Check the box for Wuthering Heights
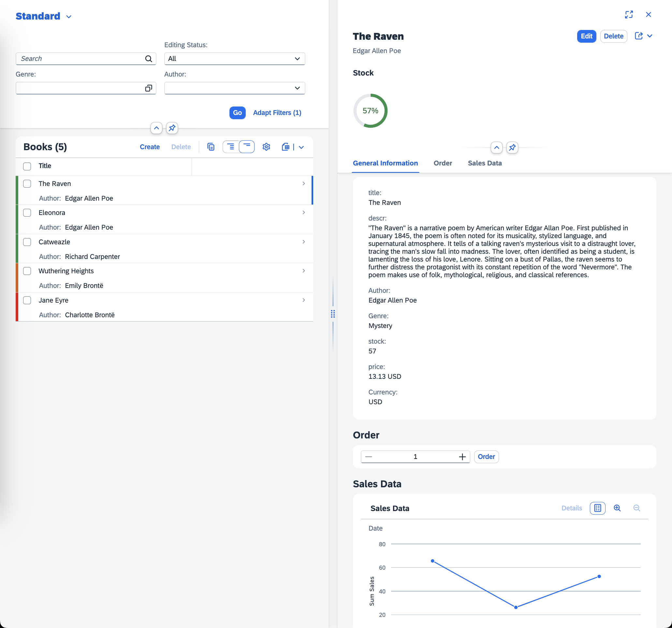This screenshot has height=628, width=672. pos(27,271)
